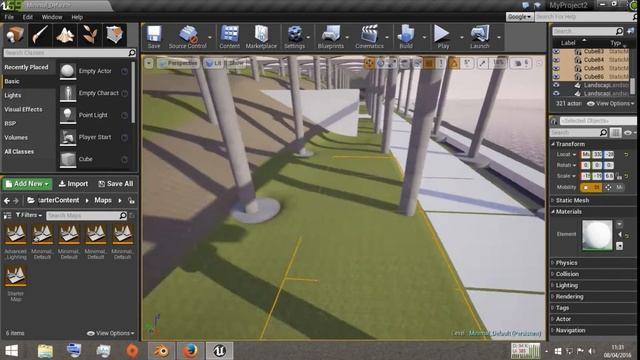640x360 pixels.
Task: Click the grid view icon in Details
Action: pos(616,133)
